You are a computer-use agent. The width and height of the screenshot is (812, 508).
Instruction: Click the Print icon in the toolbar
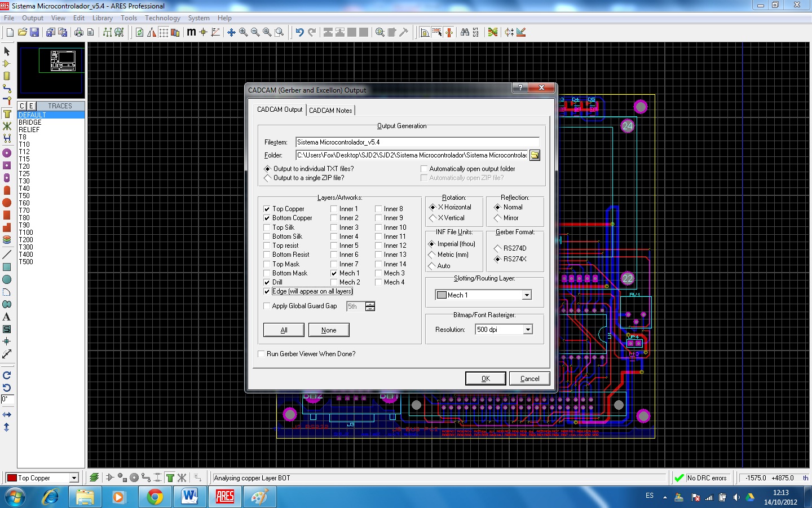[79, 32]
